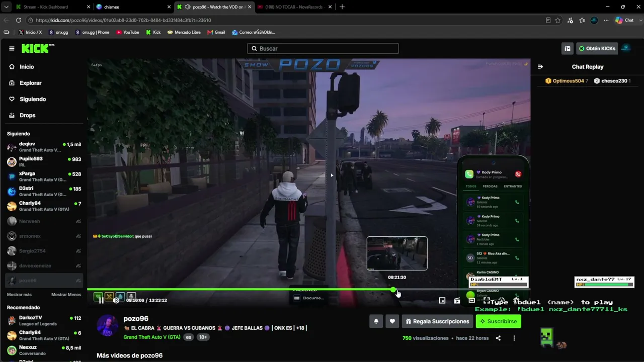Click the browser address bar URL
The width and height of the screenshot is (644, 362).
[123, 20]
